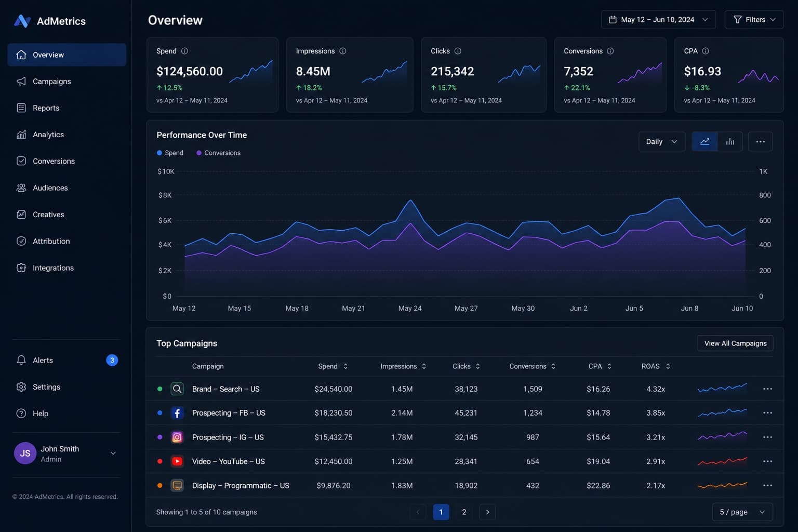Toggle the Conversions series legend
Screen dimensions: 798x532
pos(218,153)
